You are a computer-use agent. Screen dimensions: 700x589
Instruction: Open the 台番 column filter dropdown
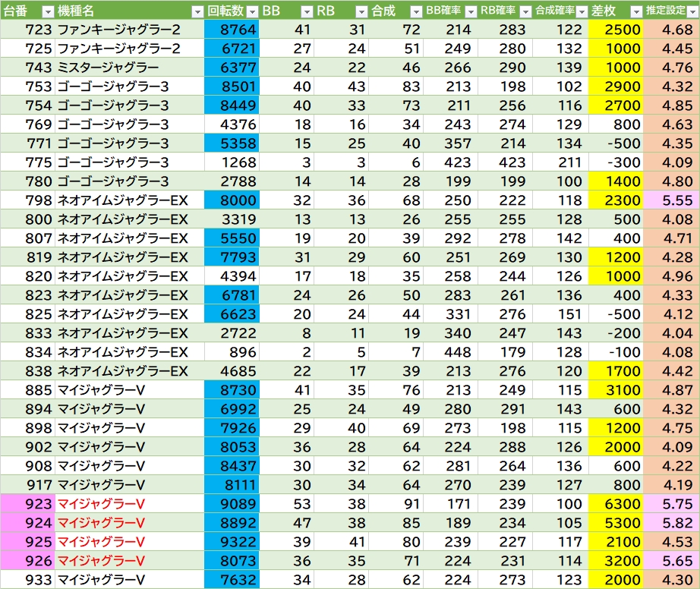point(47,11)
